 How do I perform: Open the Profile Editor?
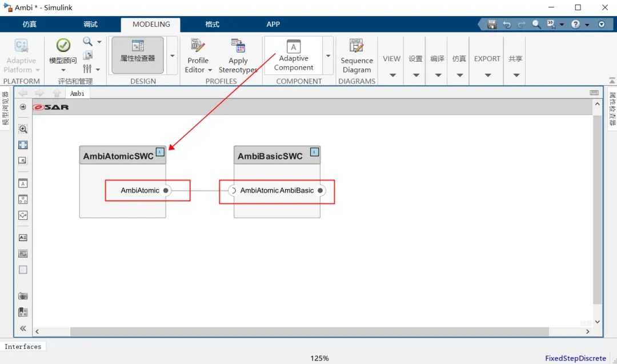(198, 56)
